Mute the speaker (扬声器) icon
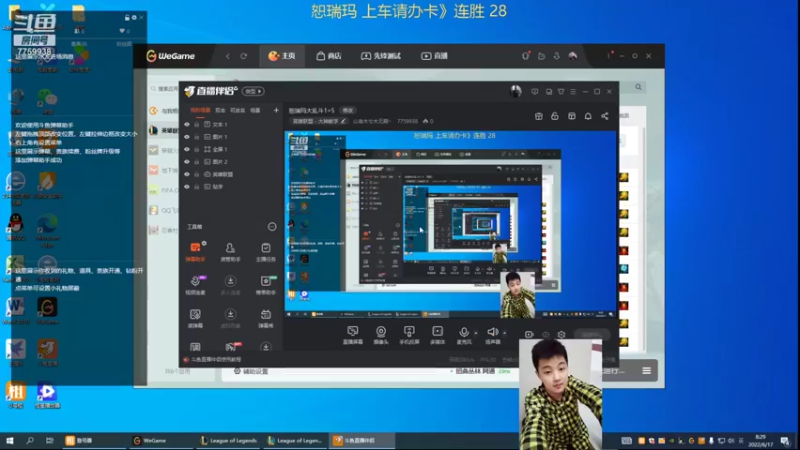This screenshot has height=450, width=800. [x=492, y=333]
